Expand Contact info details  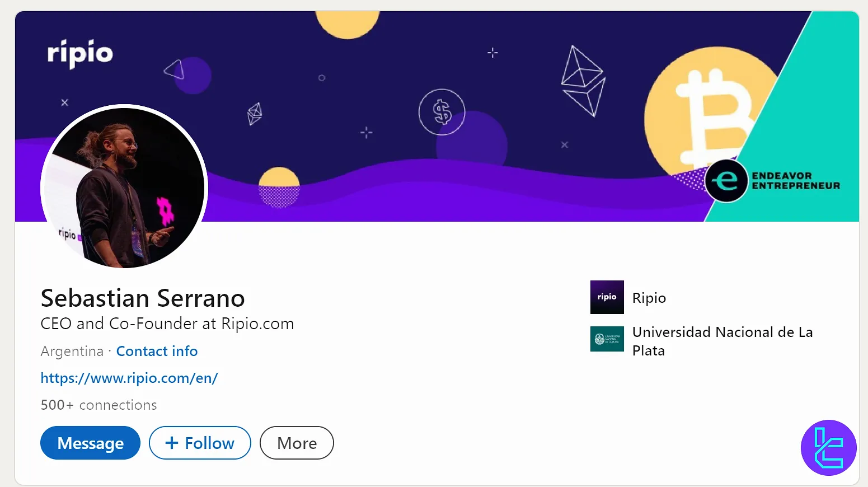[x=157, y=351]
